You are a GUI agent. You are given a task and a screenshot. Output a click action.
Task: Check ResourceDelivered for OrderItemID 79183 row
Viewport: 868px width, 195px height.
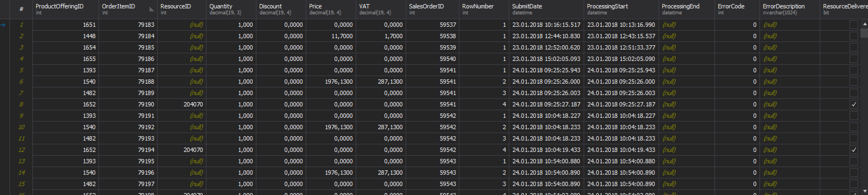[x=854, y=25]
